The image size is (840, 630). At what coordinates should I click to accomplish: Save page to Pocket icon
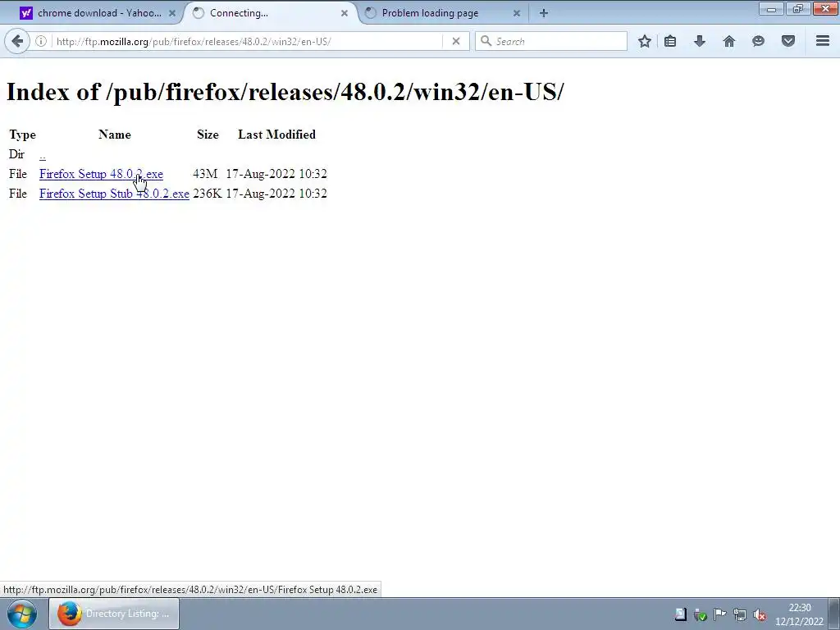coord(787,41)
